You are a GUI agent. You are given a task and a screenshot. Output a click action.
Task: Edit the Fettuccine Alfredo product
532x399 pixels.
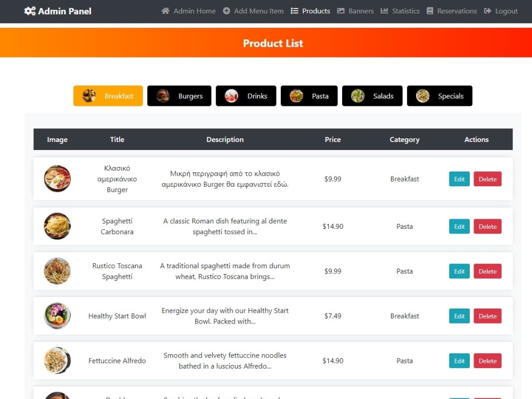[460, 361]
